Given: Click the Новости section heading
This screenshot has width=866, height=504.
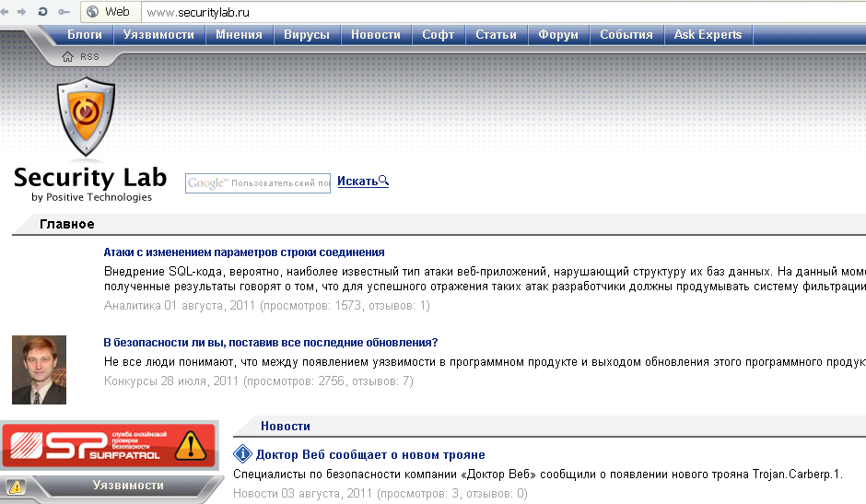Looking at the screenshot, I should 286,426.
